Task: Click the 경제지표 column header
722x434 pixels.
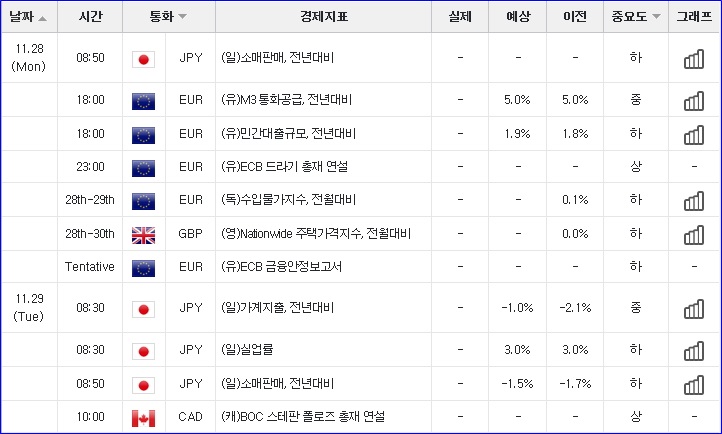Action: coord(324,17)
